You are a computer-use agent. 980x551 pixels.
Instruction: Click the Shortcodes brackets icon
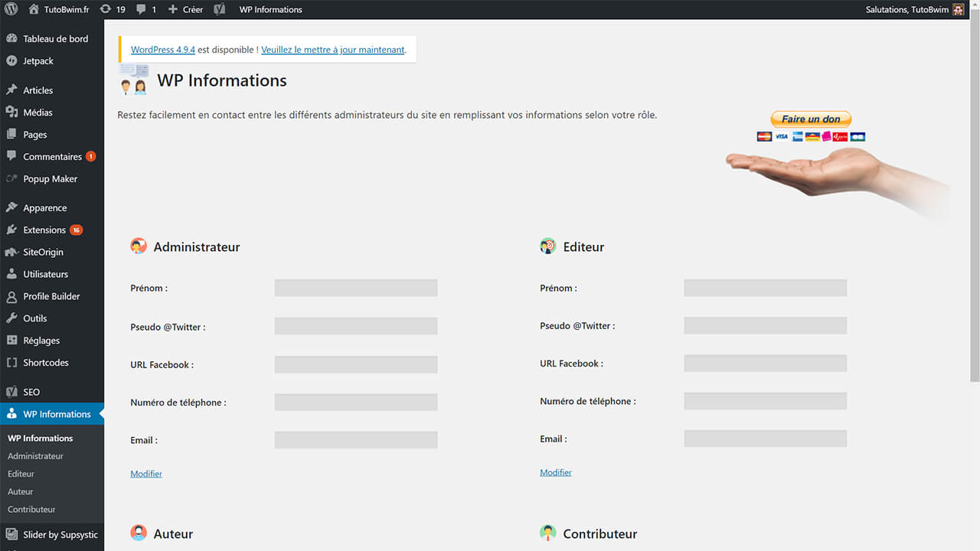(x=11, y=363)
